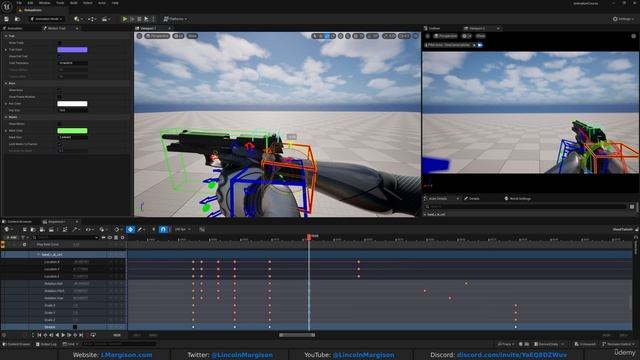The width and height of the screenshot is (640, 360).
Task: Click the Trail Thickness value field
Action: tap(72, 63)
